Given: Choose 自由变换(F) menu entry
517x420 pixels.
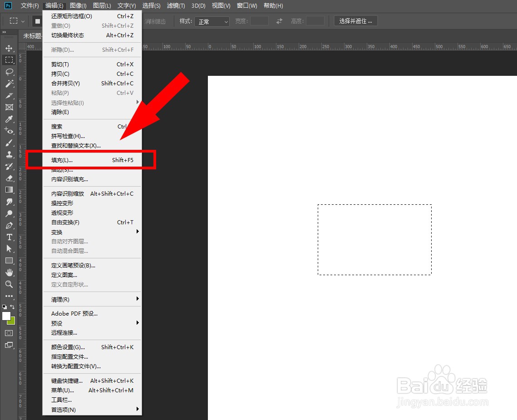Looking at the screenshot, I should tap(92, 222).
